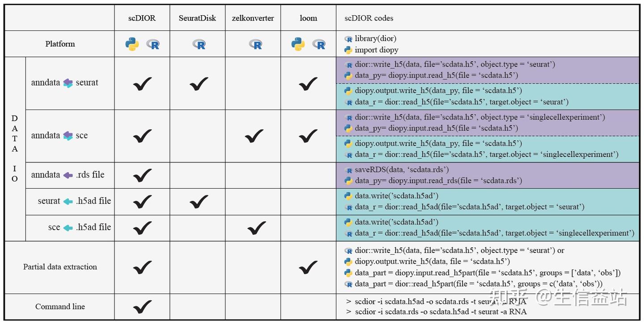Click the bidirectional arrow between anndata and sce
The width and height of the screenshot is (644, 324).
[x=68, y=135]
